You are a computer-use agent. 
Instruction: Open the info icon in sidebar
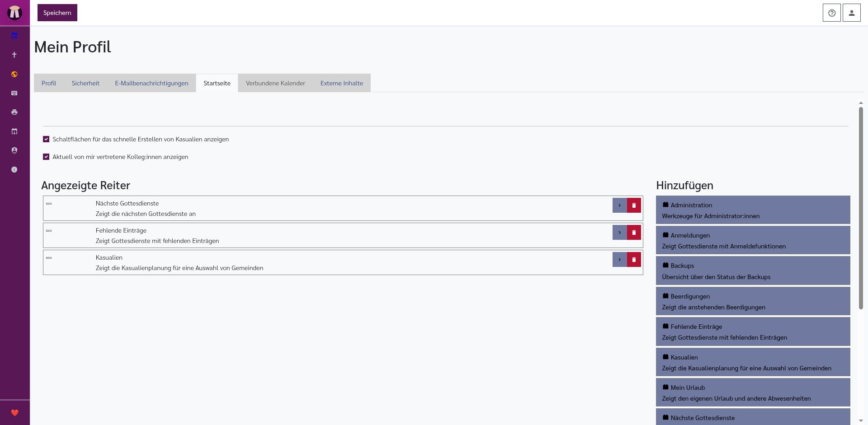14,169
